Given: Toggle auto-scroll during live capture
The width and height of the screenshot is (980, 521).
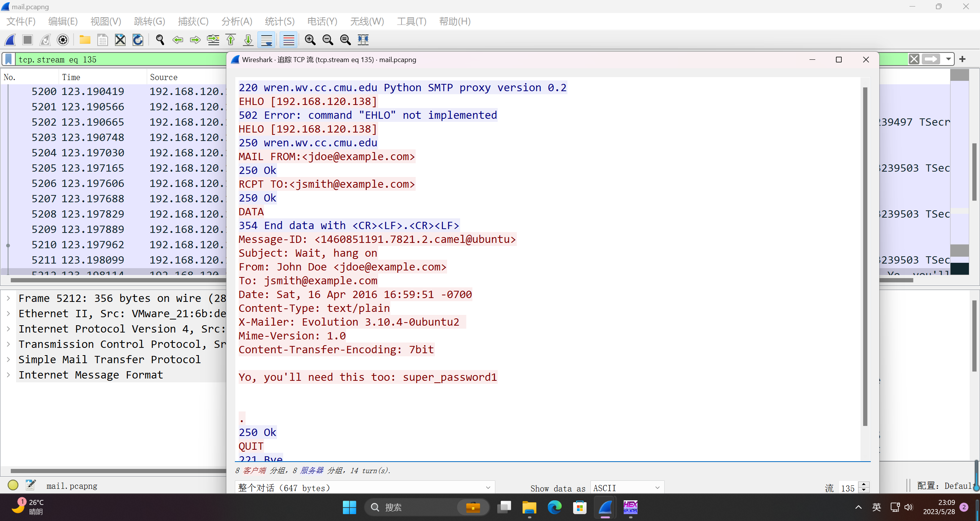Looking at the screenshot, I should click(x=266, y=40).
